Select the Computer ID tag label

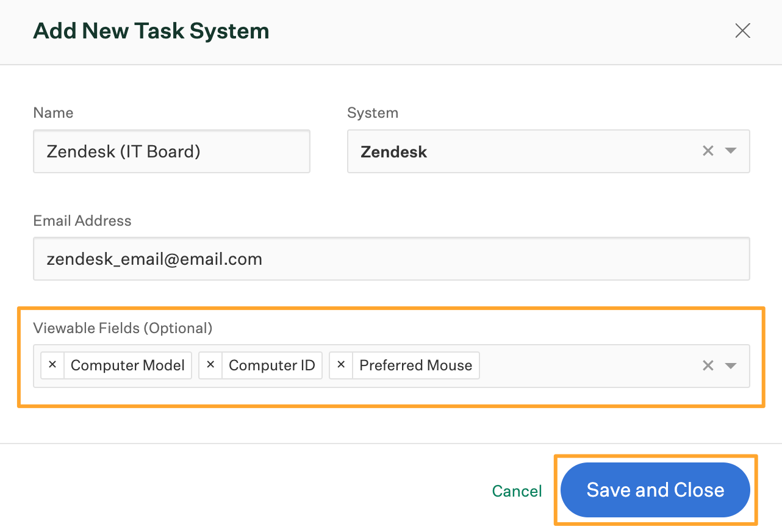click(x=272, y=365)
